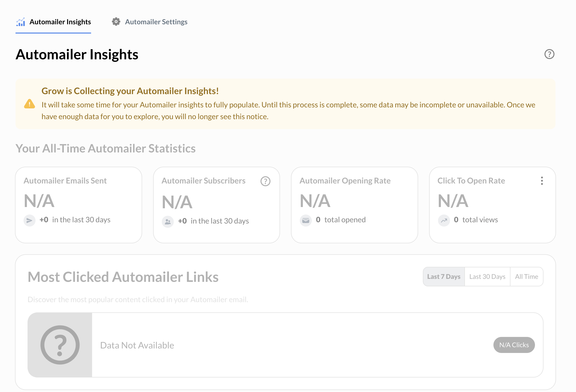This screenshot has width=576, height=392.
Task: Select the Last 7 Days filter
Action: (x=444, y=277)
